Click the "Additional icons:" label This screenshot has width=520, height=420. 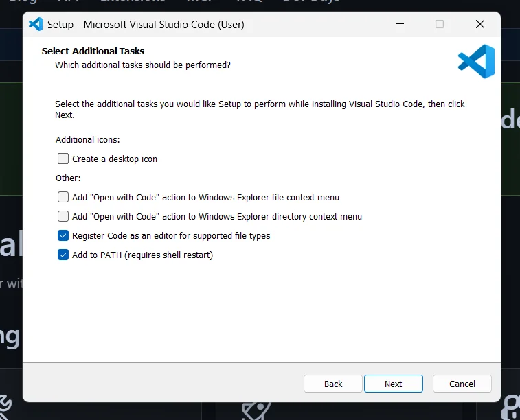coord(87,140)
